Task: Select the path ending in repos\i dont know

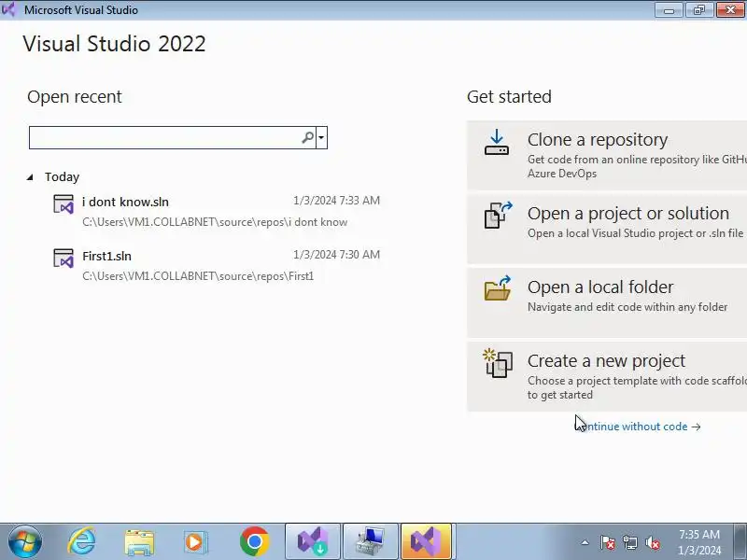Action: pyautogui.click(x=215, y=222)
